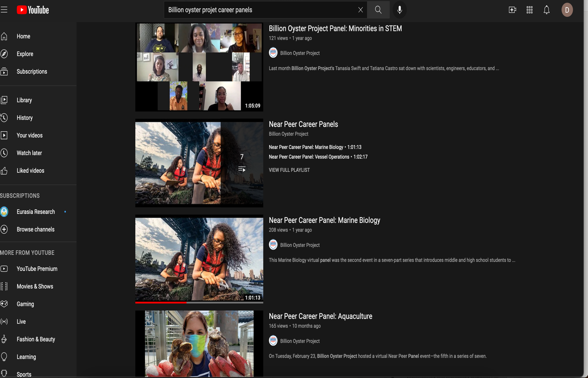Click the YouTube Premium sidebar label
588x378 pixels.
point(37,269)
